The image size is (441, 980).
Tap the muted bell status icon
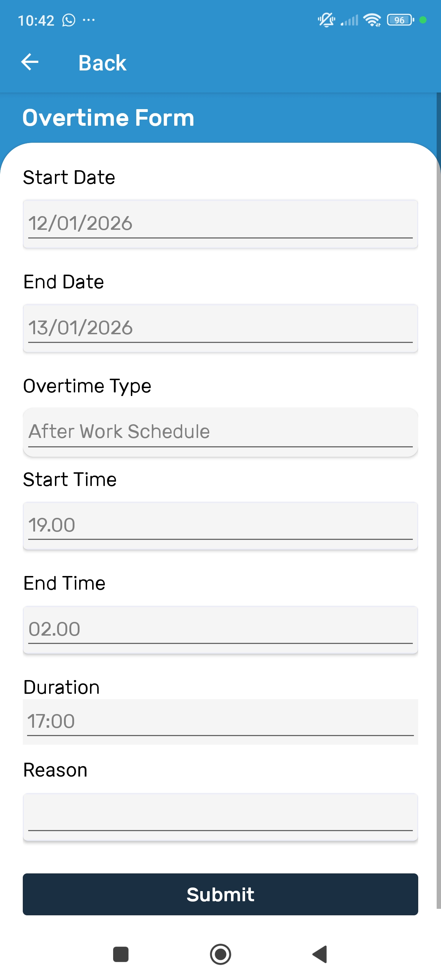326,20
